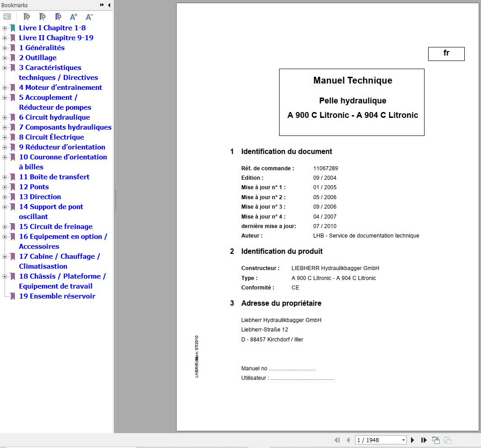Open bookmark 8 Circuit Èlectrique
The width and height of the screenshot is (481, 448).
point(51,137)
